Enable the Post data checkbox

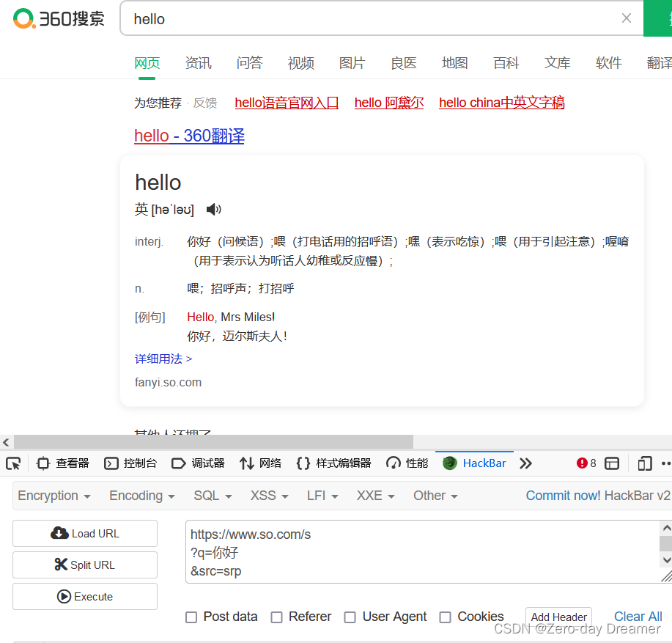(x=191, y=617)
